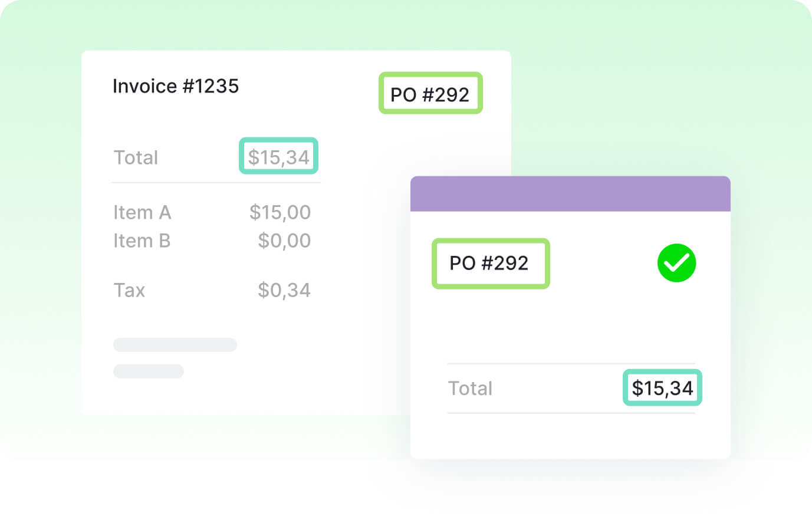The image size is (812, 523).
Task: Click the highlighted invoice total $15,34
Action: coord(278,156)
